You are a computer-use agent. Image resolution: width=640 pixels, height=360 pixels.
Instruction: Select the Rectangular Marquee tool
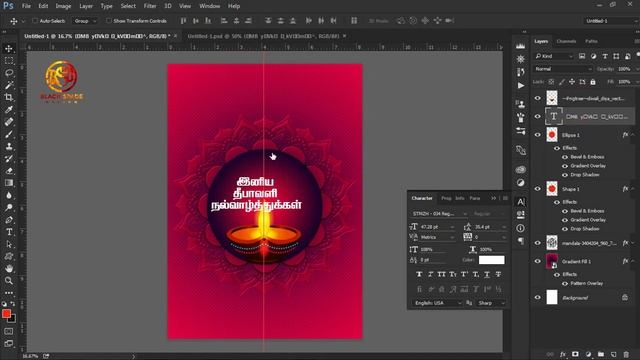point(9,61)
